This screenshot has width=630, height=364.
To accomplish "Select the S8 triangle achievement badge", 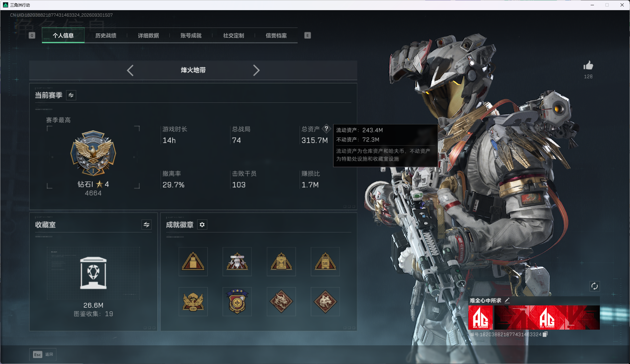I will pos(325,262).
